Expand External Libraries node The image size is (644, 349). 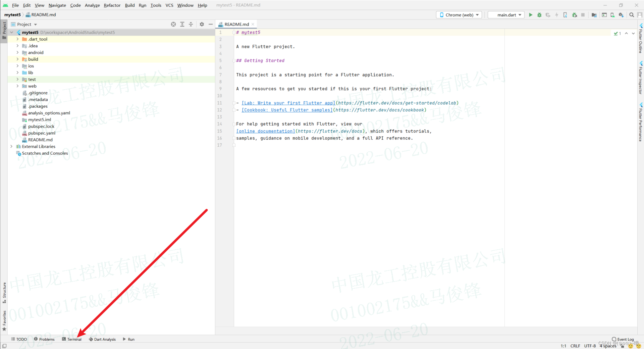coord(12,147)
